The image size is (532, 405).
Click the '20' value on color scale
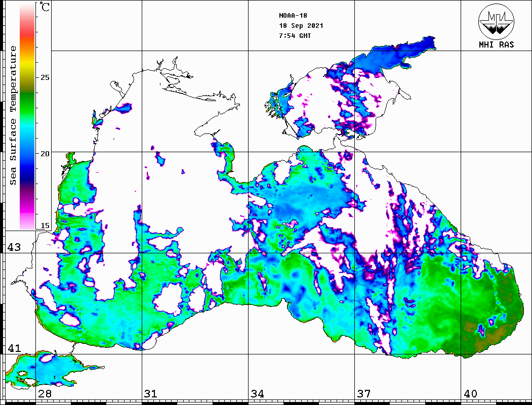tap(45, 154)
